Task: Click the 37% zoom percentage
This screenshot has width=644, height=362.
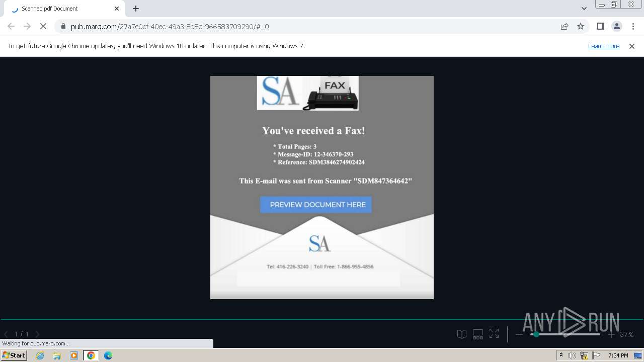Action: pyautogui.click(x=626, y=334)
